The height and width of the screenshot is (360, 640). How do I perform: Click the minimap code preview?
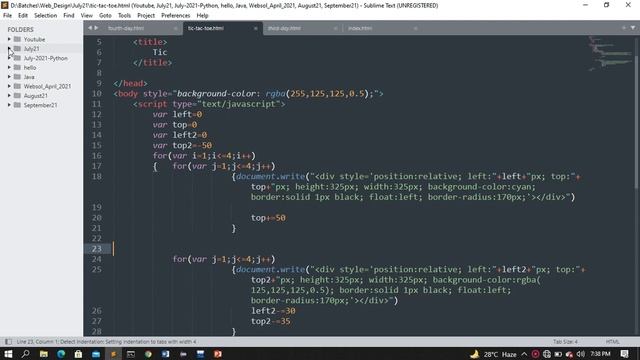[610, 53]
